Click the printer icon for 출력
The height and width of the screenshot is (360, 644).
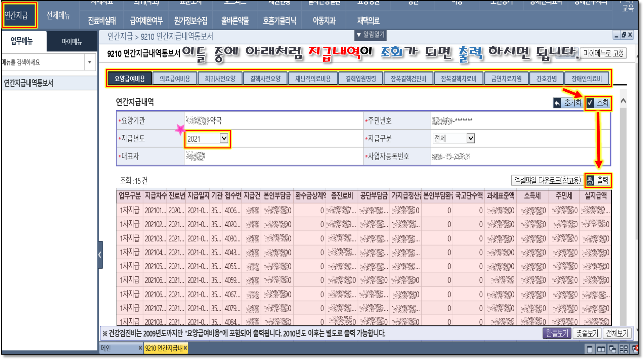590,181
